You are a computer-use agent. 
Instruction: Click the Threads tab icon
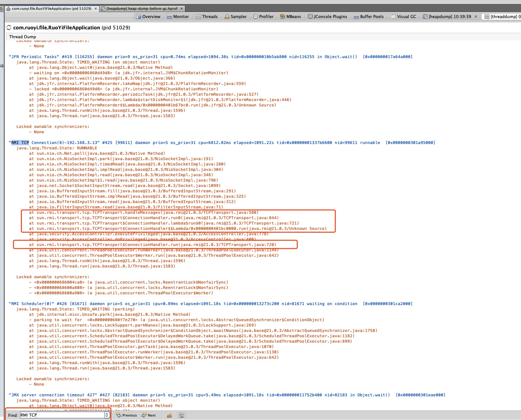(x=198, y=17)
